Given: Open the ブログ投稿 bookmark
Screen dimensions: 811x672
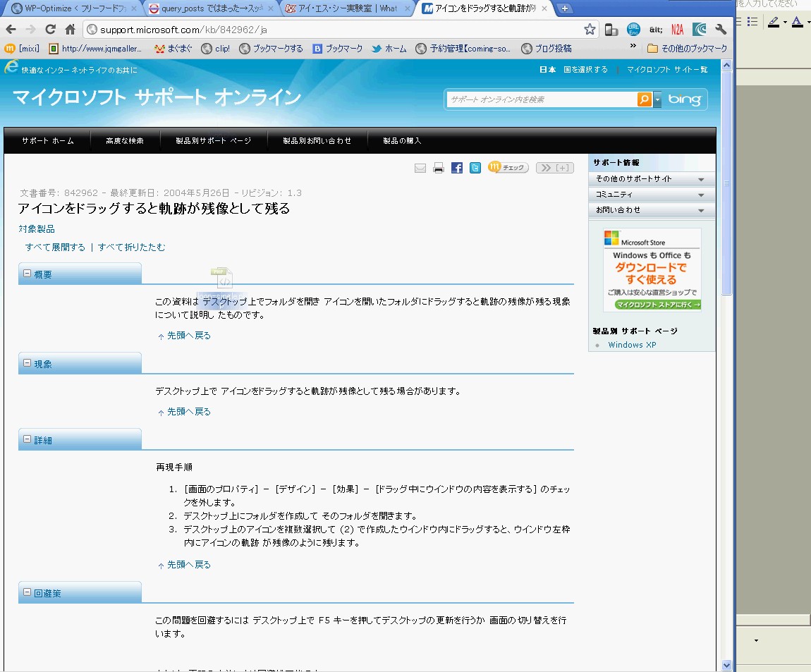Looking at the screenshot, I should coord(546,48).
